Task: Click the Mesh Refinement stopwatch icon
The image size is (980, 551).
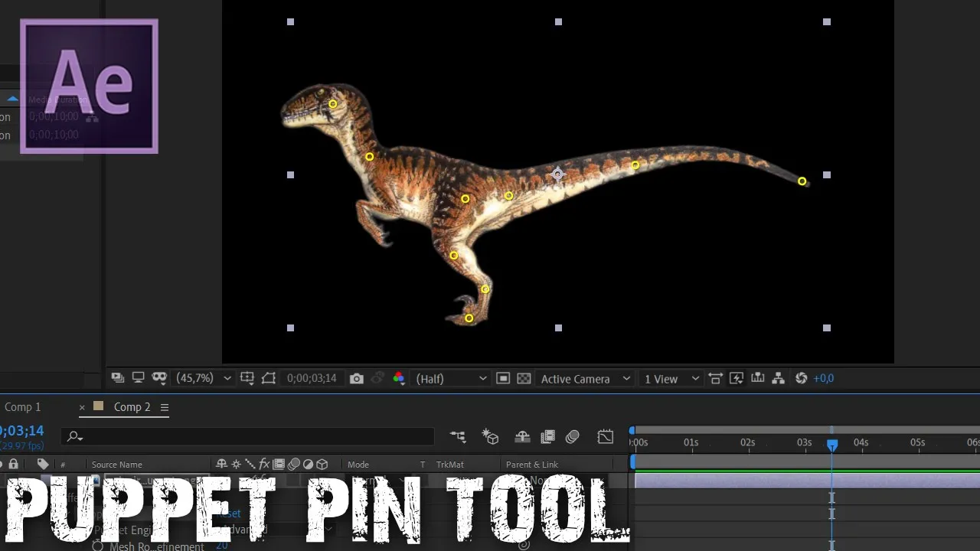Action: (x=98, y=546)
